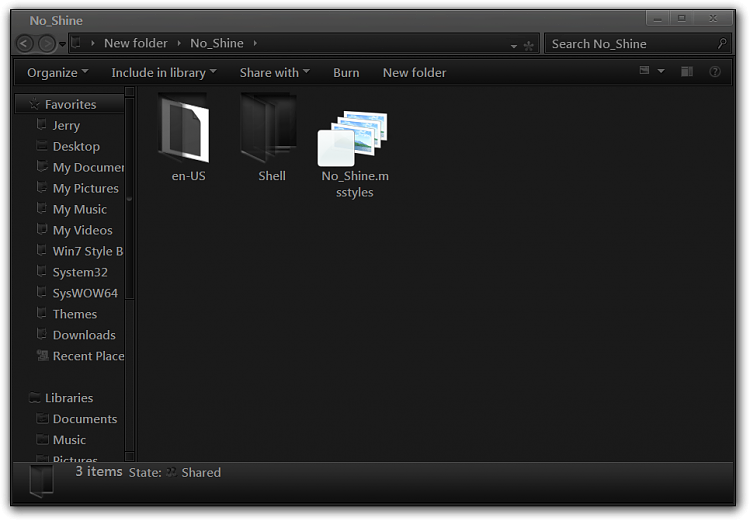Go back using the Back arrow button
Image resolution: width=750 pixels, height=521 pixels.
[x=24, y=44]
